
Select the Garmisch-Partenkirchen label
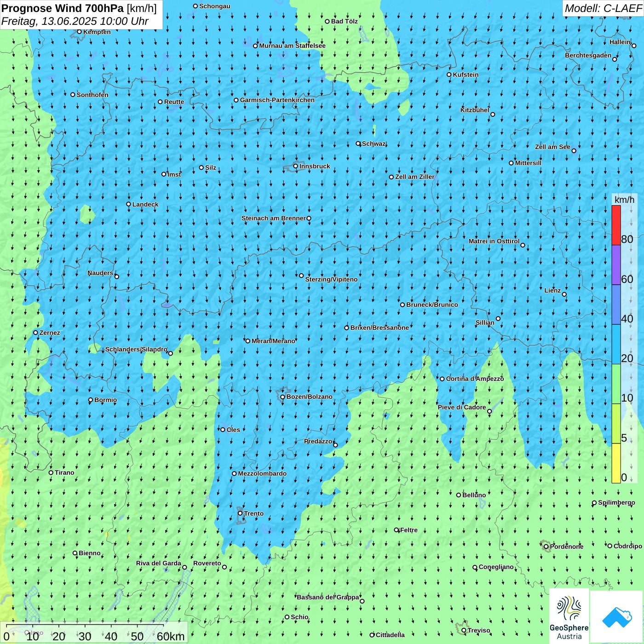(x=277, y=100)
